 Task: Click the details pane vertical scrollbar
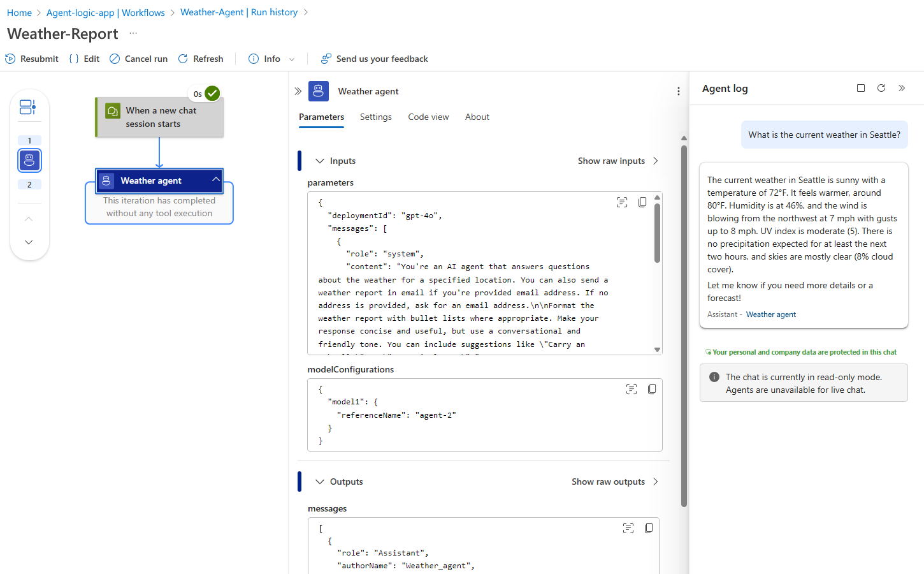point(684,319)
